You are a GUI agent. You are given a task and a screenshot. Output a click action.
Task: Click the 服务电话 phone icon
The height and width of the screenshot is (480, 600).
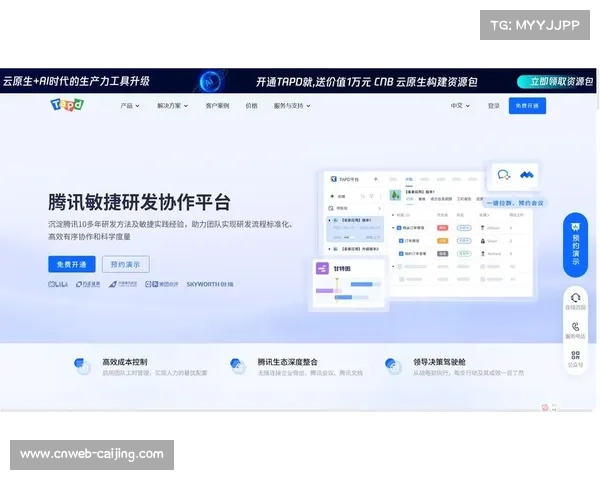[x=575, y=327]
